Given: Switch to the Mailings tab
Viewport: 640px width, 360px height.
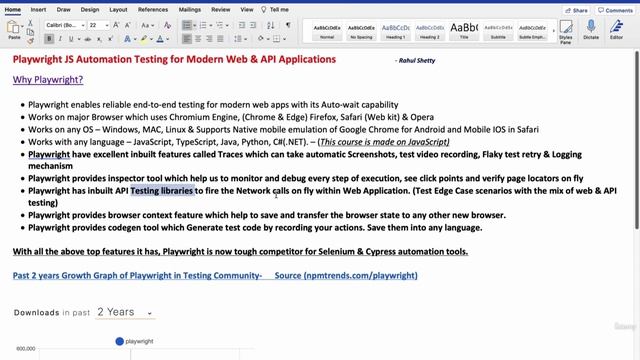Looking at the screenshot, I should tap(190, 9).
